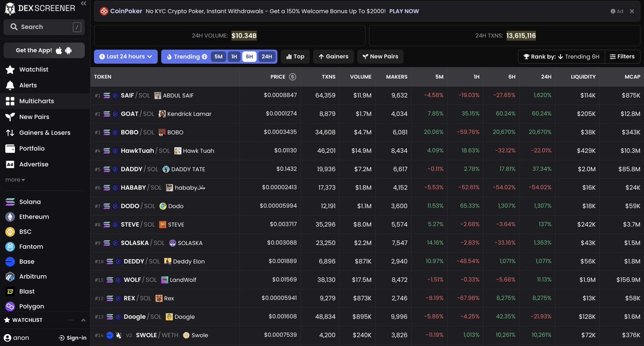
Task: Collapse the sidebar with double chevron icon
Action: (x=83, y=4)
